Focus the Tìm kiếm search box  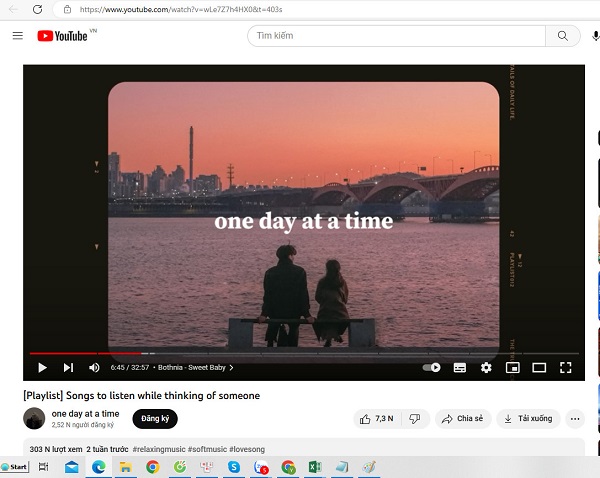(396, 36)
